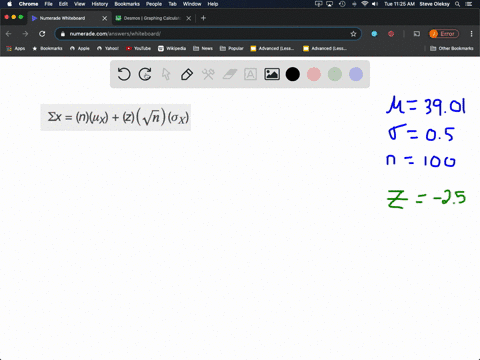Select the pen drawing tool

coord(187,74)
